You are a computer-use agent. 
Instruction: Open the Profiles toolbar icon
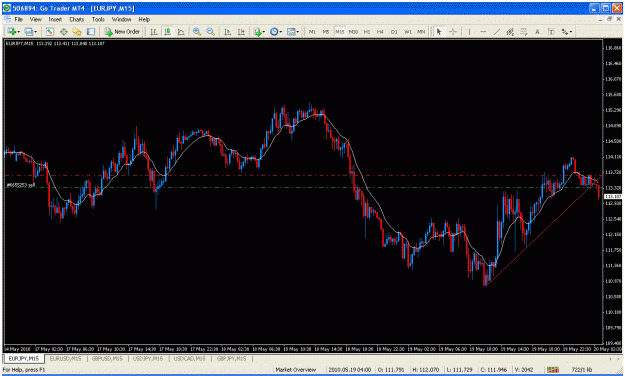(28, 32)
